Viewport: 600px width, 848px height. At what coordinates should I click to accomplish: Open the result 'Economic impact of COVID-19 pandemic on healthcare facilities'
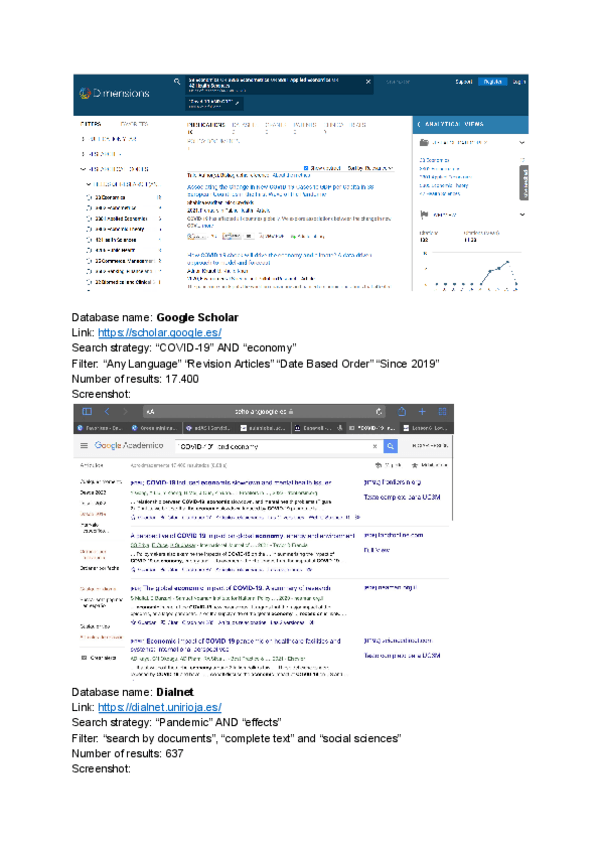point(235,645)
